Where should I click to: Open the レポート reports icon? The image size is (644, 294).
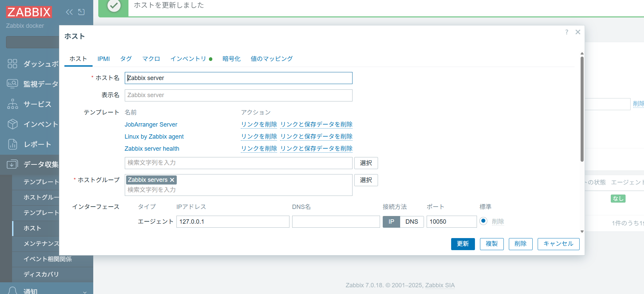pyautogui.click(x=12, y=144)
